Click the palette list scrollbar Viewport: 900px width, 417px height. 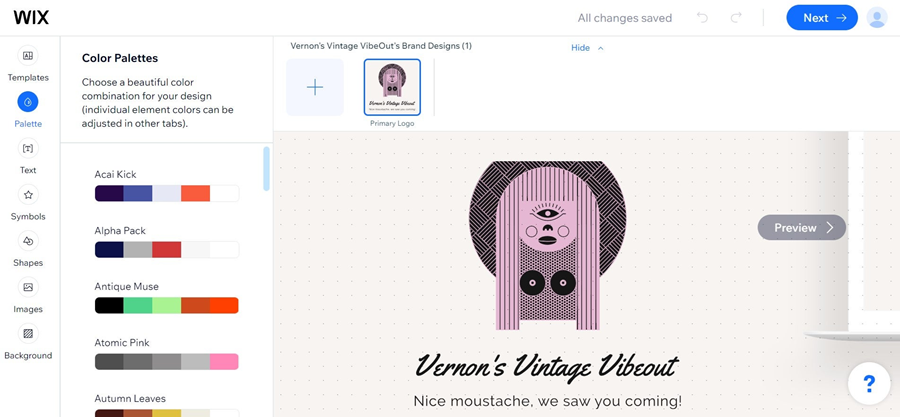(266, 169)
